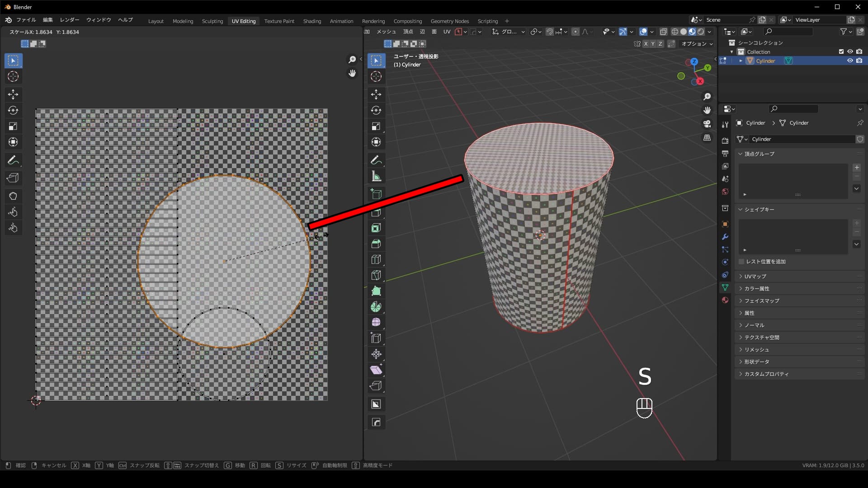Open Material Properties via the sphere icon
Image resolution: width=868 pixels, height=488 pixels.
tap(725, 300)
